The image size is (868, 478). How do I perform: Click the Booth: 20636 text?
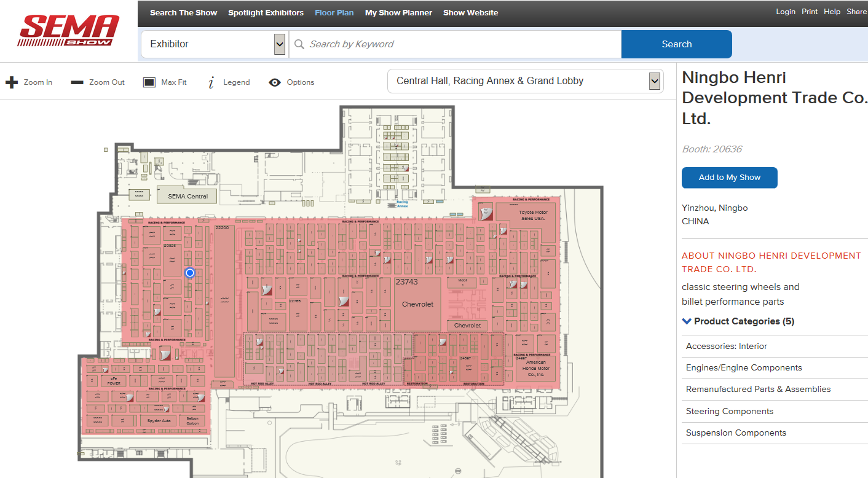(x=712, y=149)
